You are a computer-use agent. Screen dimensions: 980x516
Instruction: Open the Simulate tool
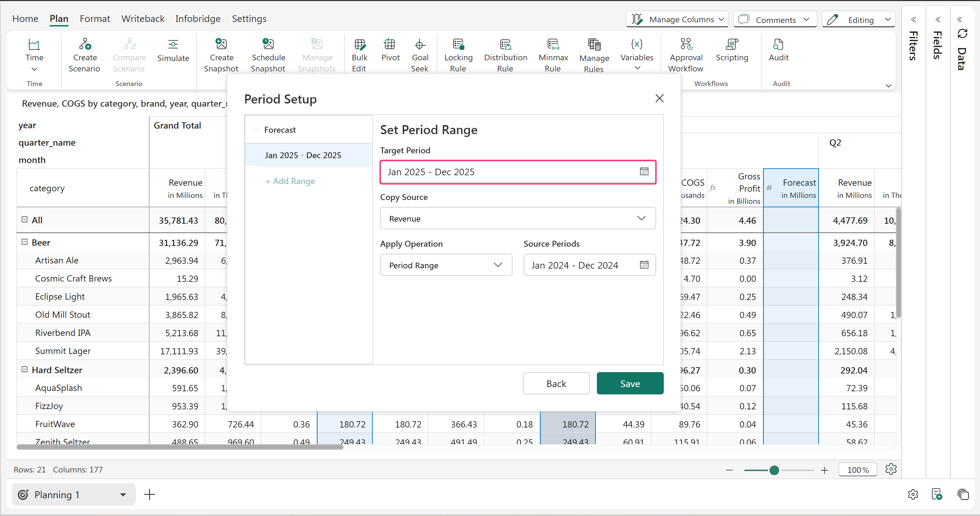coord(173,45)
